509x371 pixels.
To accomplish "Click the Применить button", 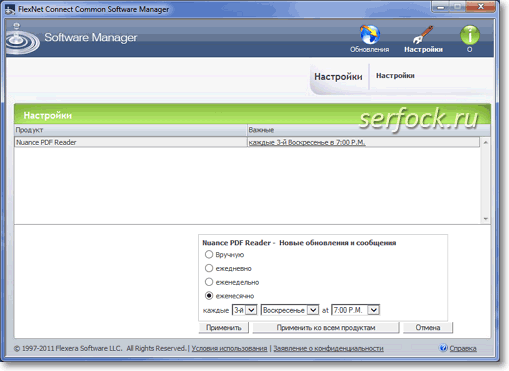I will coord(224,328).
